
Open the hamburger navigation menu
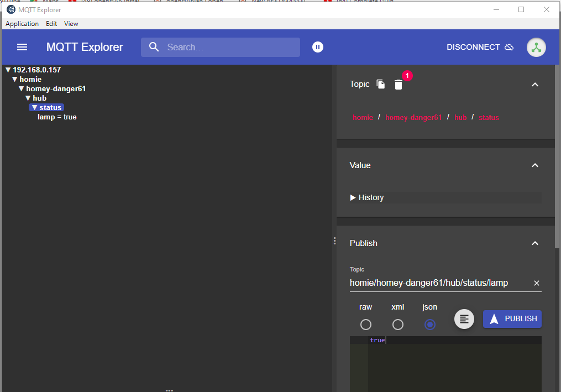coord(22,47)
